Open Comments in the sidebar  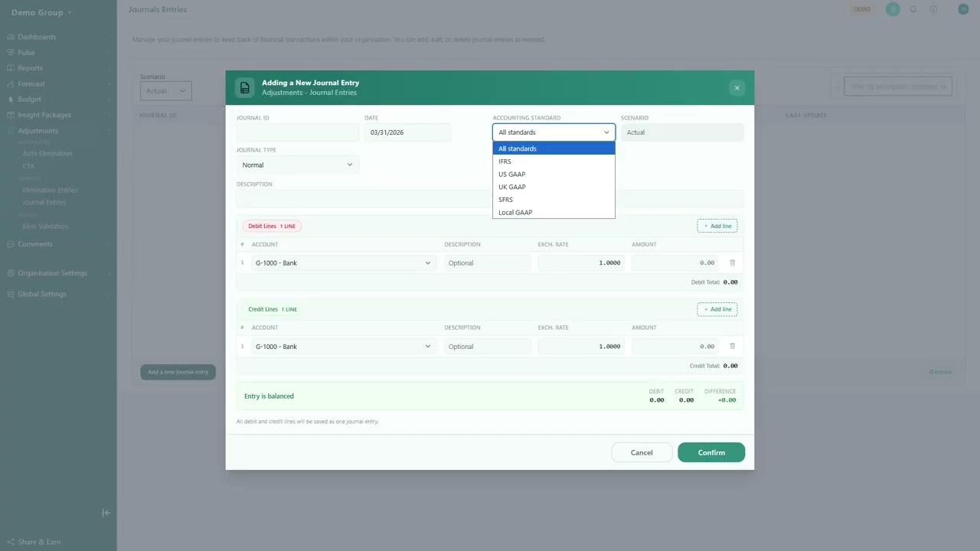click(x=35, y=244)
